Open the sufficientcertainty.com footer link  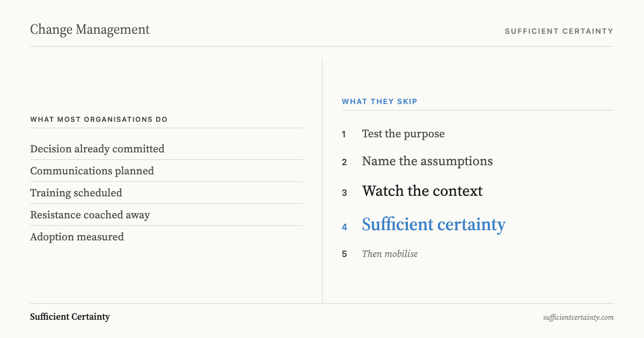(579, 317)
